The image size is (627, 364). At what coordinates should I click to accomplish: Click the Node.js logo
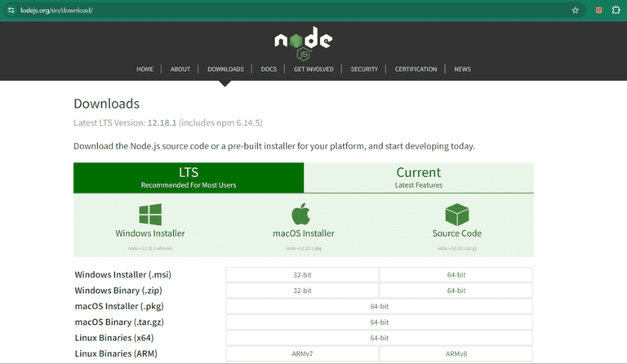pyautogui.click(x=304, y=43)
